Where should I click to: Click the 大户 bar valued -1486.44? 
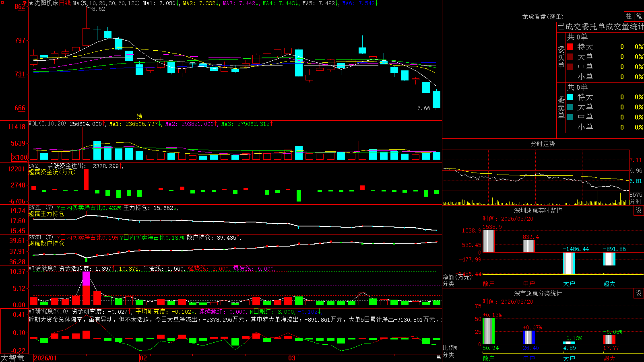(569, 263)
